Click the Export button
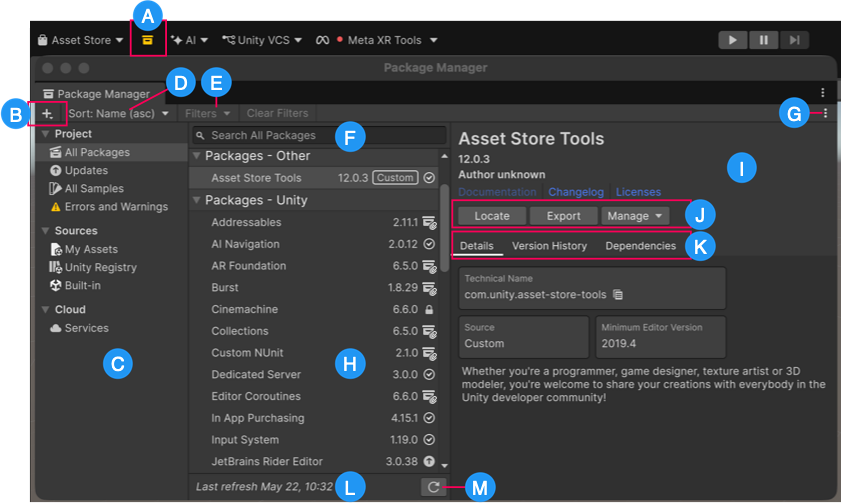841x503 pixels. coord(564,216)
